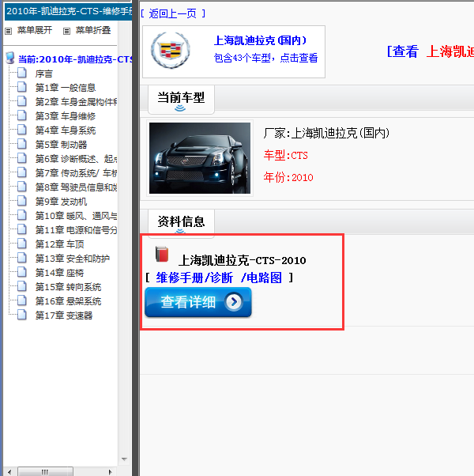
Task: Open the 维修手册/诊断 /电路图 link
Action: 219,278
